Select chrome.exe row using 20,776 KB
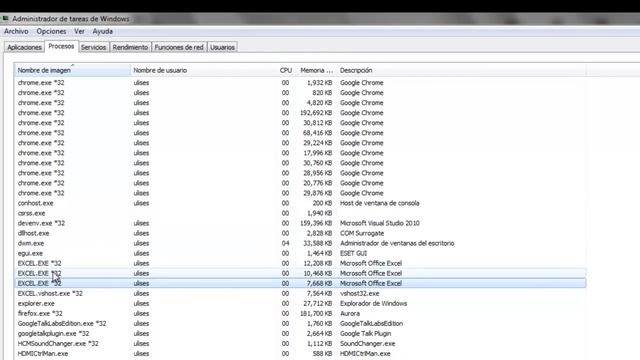 (300, 183)
